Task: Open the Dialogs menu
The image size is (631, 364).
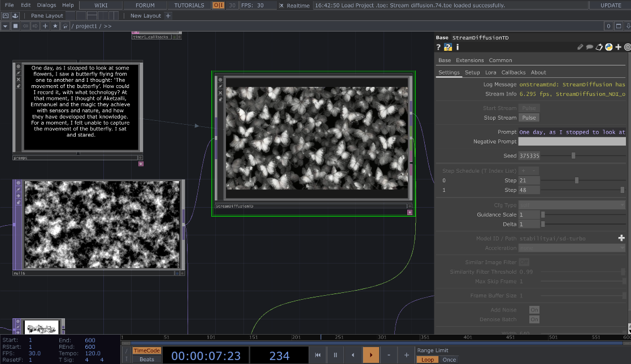Action: coord(46,5)
